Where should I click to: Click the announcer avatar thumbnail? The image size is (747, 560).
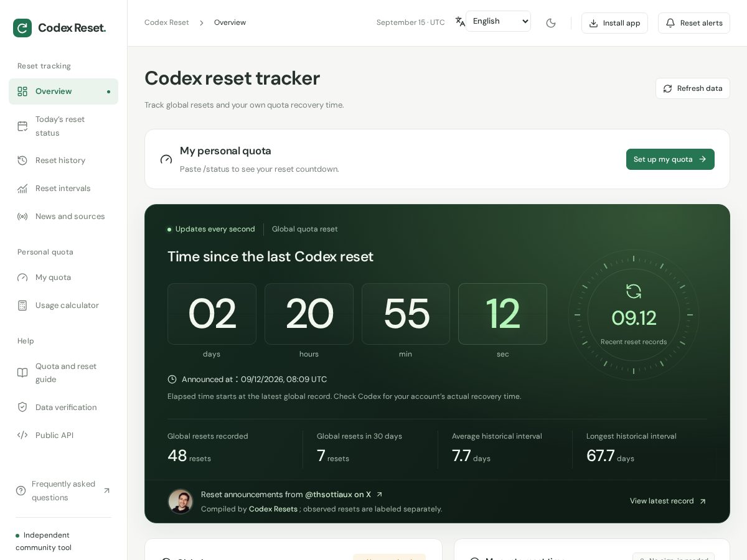click(x=181, y=502)
